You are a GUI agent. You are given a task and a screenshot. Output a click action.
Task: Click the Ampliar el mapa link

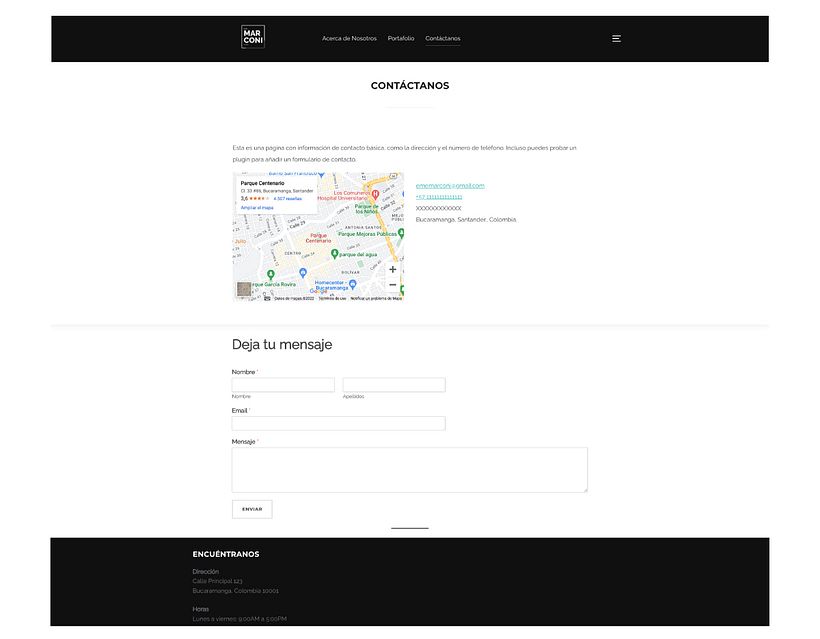point(257,207)
